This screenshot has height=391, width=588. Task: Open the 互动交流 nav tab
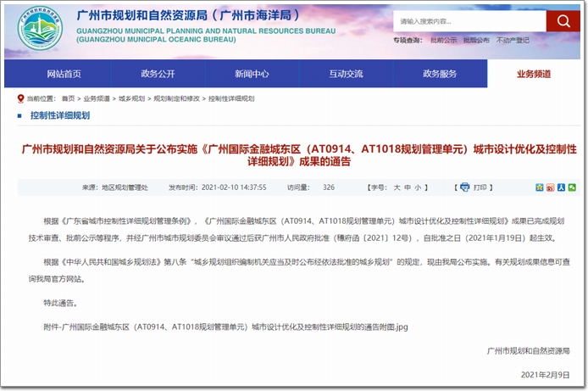pos(346,74)
